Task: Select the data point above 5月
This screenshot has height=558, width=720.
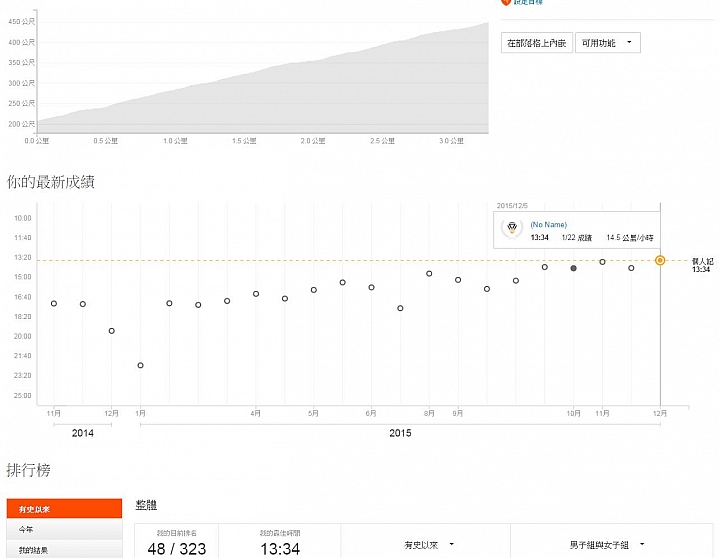Action: [314, 290]
